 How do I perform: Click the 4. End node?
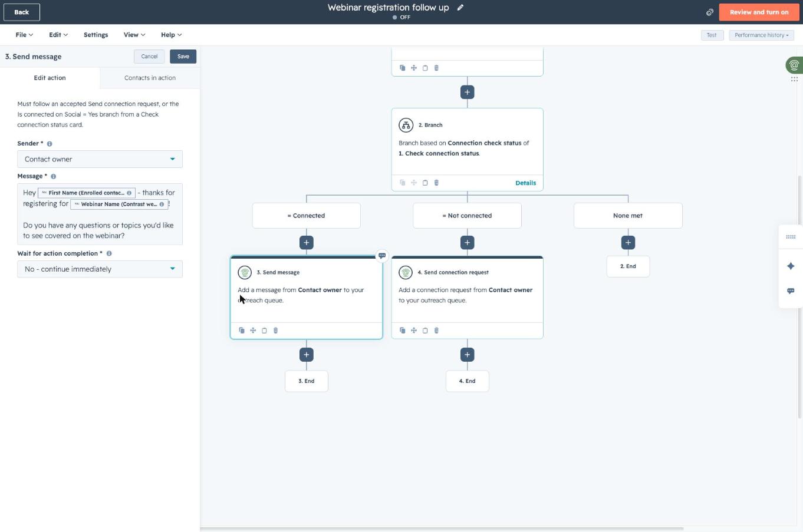point(467,381)
